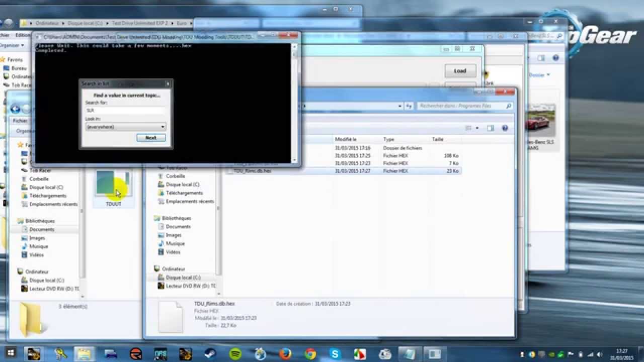Sort by Type column header

click(x=389, y=139)
